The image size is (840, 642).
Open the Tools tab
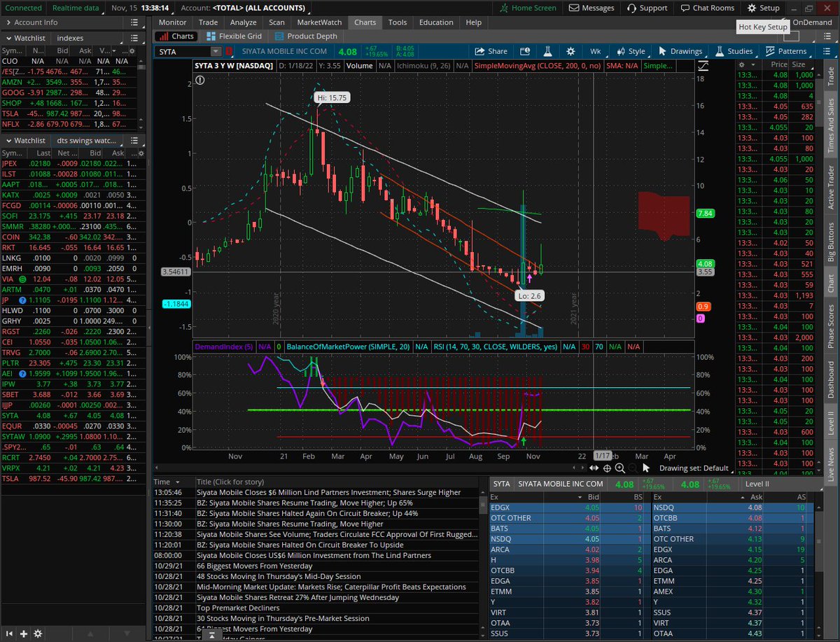[398, 22]
